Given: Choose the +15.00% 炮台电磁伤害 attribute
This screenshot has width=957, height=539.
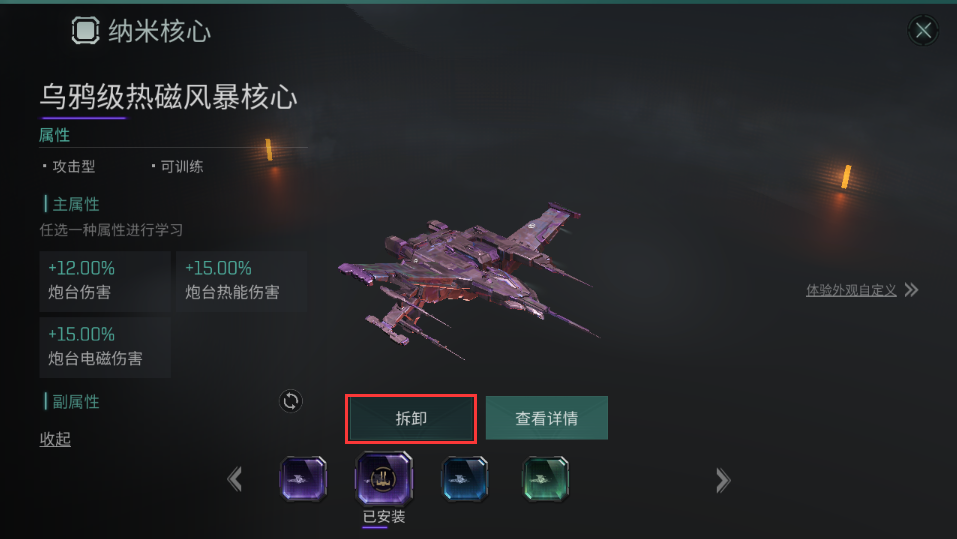Looking at the screenshot, I should pos(105,347).
